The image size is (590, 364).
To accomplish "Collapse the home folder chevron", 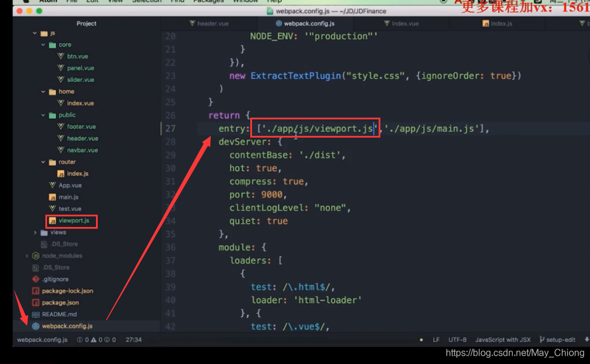I will pos(43,92).
